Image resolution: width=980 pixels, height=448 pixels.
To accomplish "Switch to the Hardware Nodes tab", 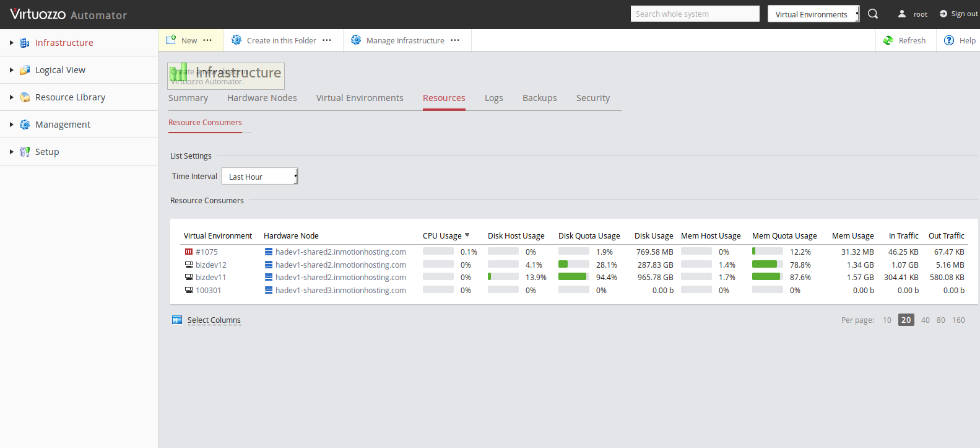I will pos(262,98).
